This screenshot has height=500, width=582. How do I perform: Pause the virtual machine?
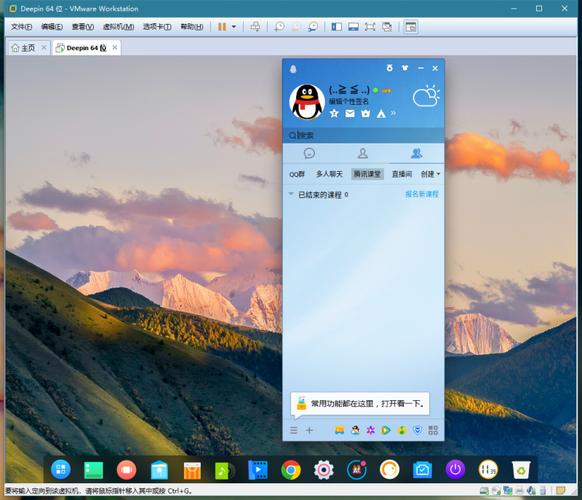coord(222,27)
